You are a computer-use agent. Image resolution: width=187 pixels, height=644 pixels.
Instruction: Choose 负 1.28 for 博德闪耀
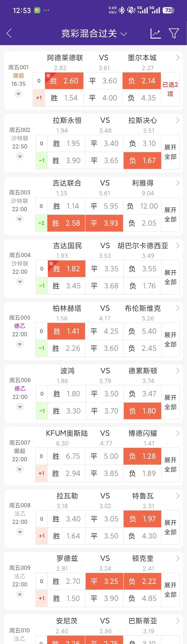pyautogui.click(x=142, y=456)
